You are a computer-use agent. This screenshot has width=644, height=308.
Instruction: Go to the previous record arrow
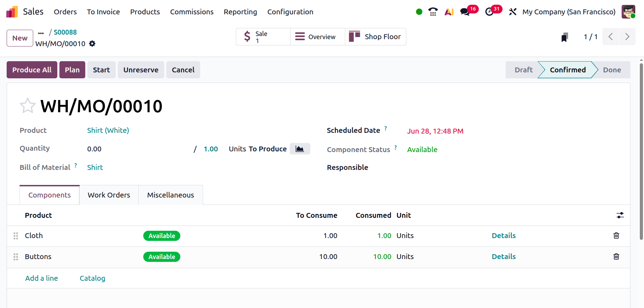[610, 37]
